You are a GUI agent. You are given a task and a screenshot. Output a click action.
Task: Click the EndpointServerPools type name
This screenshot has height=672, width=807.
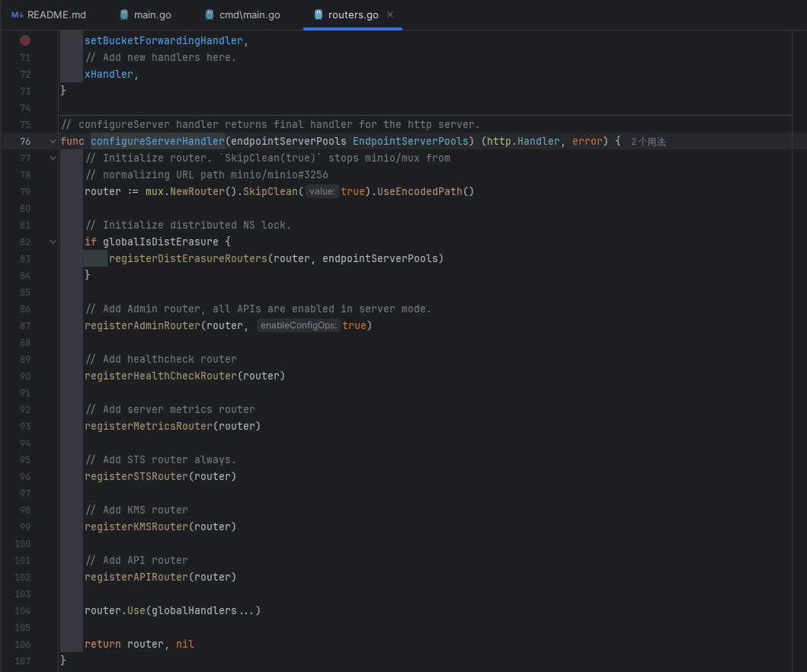pyautogui.click(x=410, y=141)
